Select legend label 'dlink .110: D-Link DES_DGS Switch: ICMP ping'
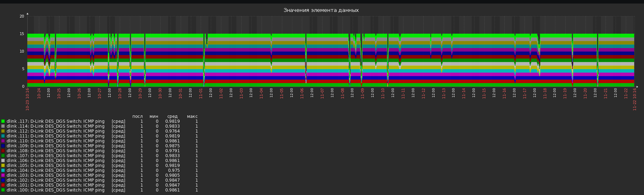This screenshot has width=644, height=195. [x=55, y=141]
